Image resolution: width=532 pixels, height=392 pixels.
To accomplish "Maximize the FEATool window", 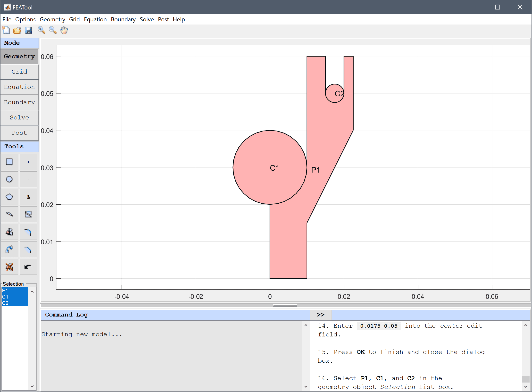I will click(498, 7).
